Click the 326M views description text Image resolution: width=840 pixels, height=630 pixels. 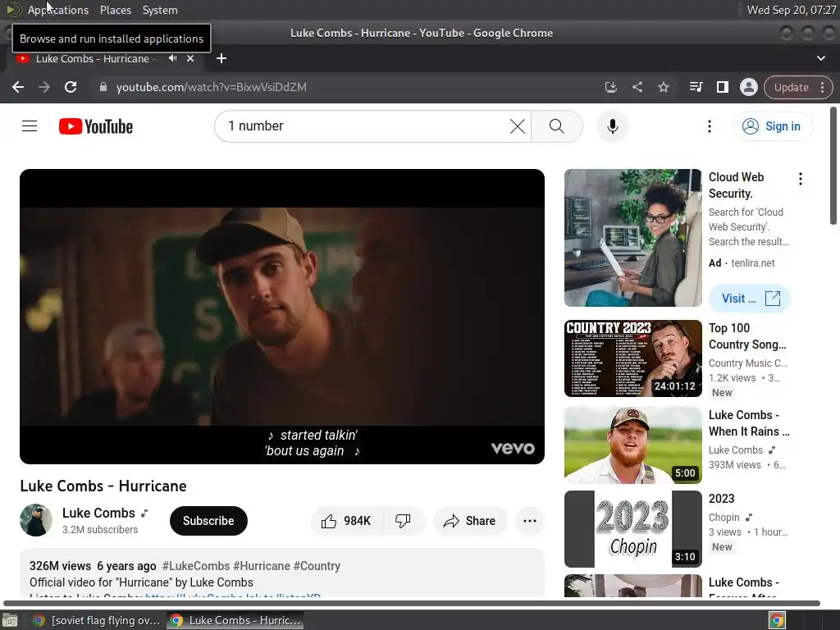pos(60,566)
